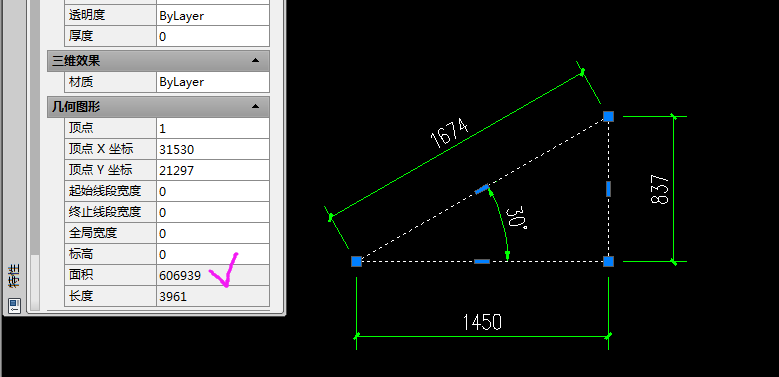Viewport: 779px width, 377px height.
Task: Click the midpoint grip on the hypotenuse
Action: 481,189
